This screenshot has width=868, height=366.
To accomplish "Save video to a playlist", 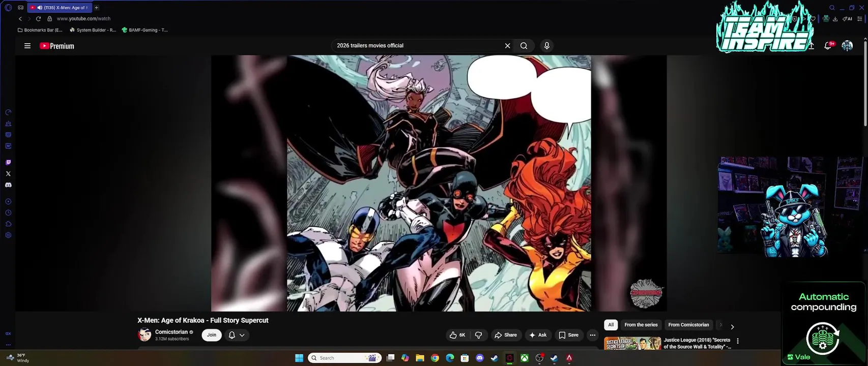I will pos(568,335).
